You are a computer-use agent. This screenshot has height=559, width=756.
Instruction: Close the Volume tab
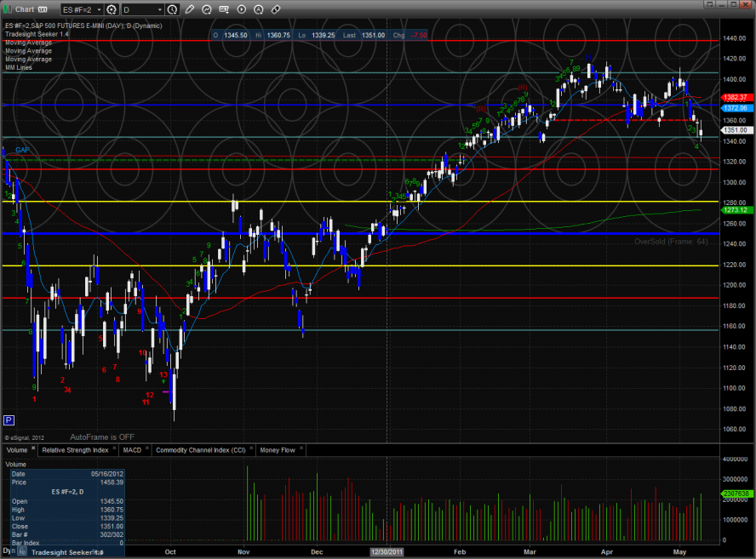tap(33, 449)
